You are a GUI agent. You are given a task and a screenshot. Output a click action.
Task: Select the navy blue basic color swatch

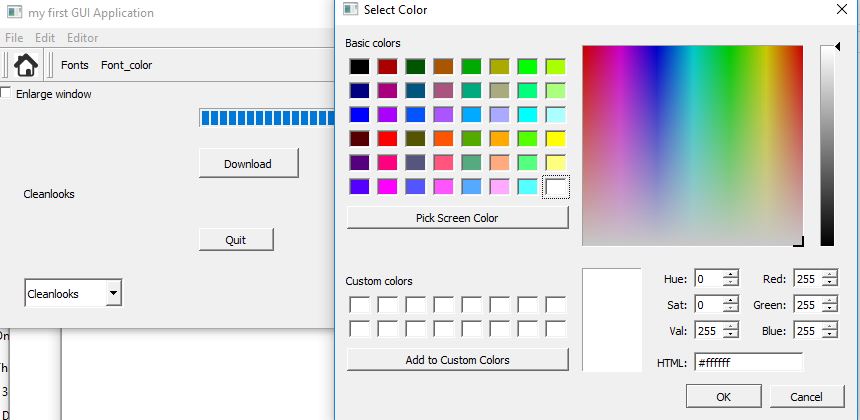point(360,90)
